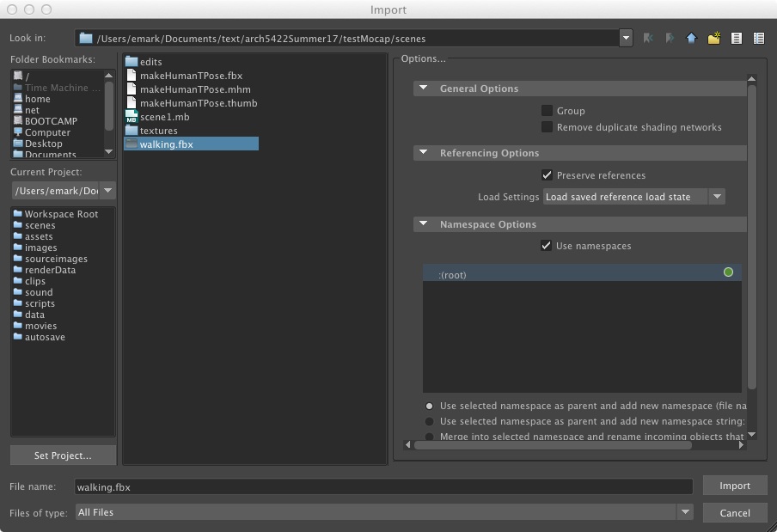777x532 pixels.
Task: Click the green namespace status indicator
Action: (x=728, y=272)
